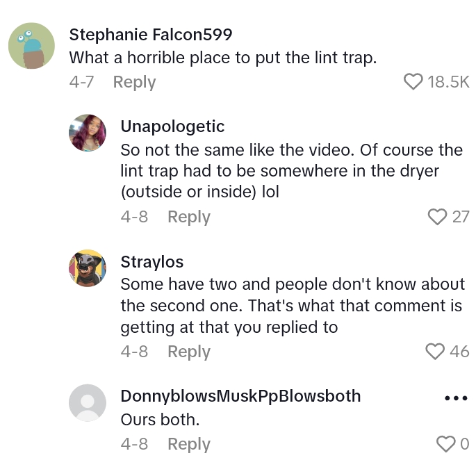Like Stephanie Falcon599's lint trap comment
Viewport: 476px width, 467px height.
click(x=413, y=82)
